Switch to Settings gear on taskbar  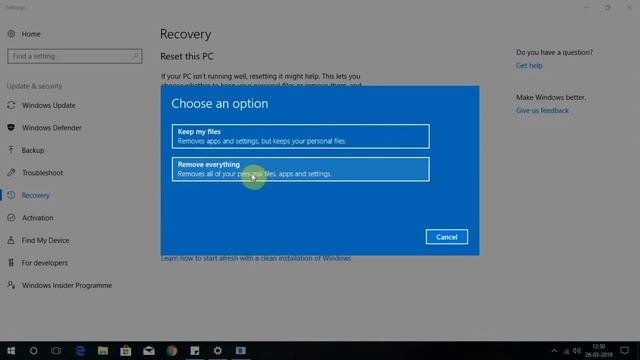(x=218, y=351)
